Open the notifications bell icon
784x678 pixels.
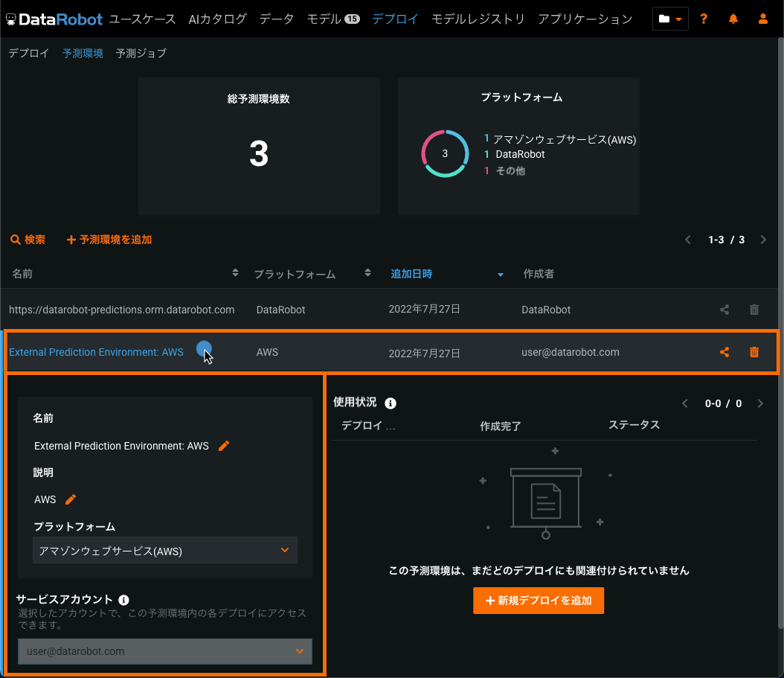pyautogui.click(x=733, y=19)
